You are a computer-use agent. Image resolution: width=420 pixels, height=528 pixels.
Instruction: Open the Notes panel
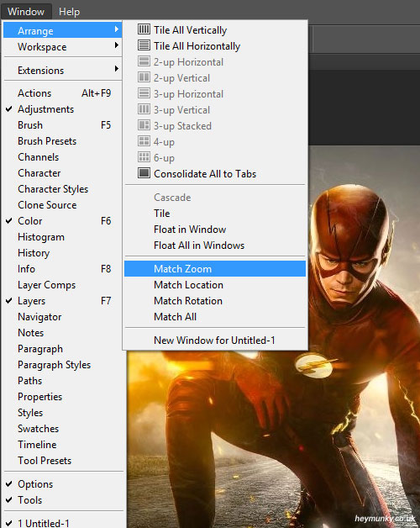63,333
